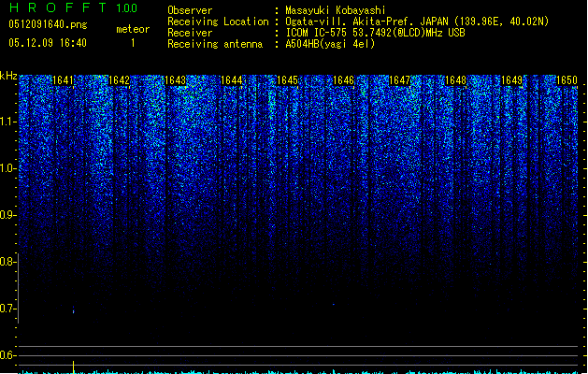Click the 1649 time marker label
Image resolution: width=588 pixels, height=374 pixels.
click(x=512, y=80)
